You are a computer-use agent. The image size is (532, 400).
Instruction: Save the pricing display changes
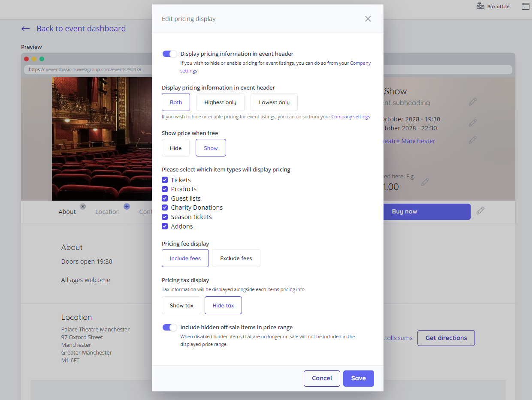click(358, 378)
